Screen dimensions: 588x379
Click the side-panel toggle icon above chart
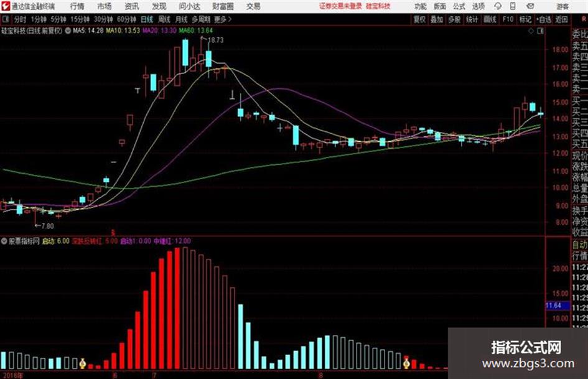540,31
